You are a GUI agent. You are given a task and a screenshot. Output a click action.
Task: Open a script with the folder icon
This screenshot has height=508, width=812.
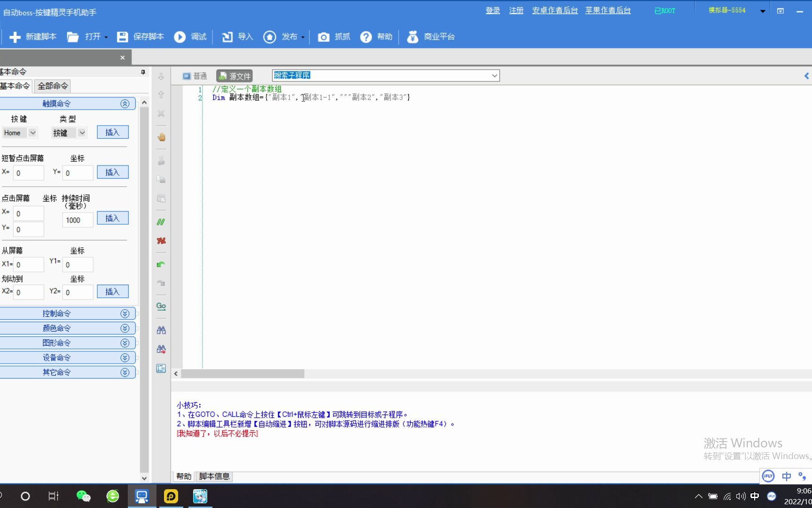(x=73, y=37)
